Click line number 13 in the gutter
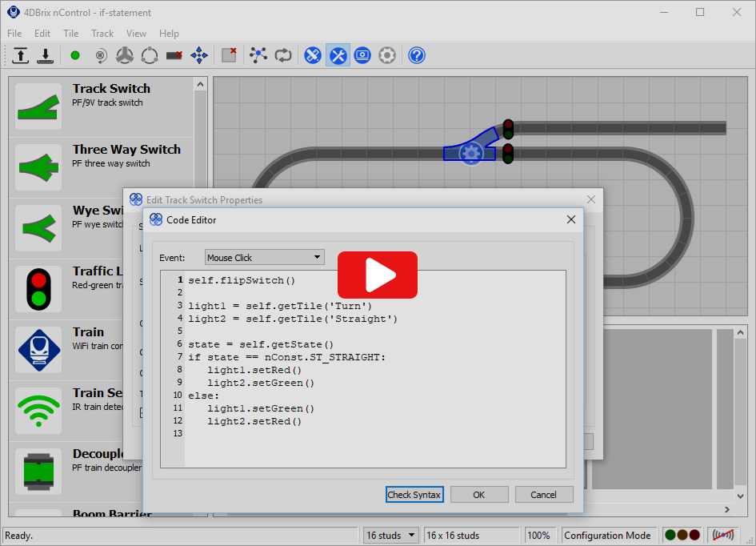756x546 pixels. click(x=178, y=433)
